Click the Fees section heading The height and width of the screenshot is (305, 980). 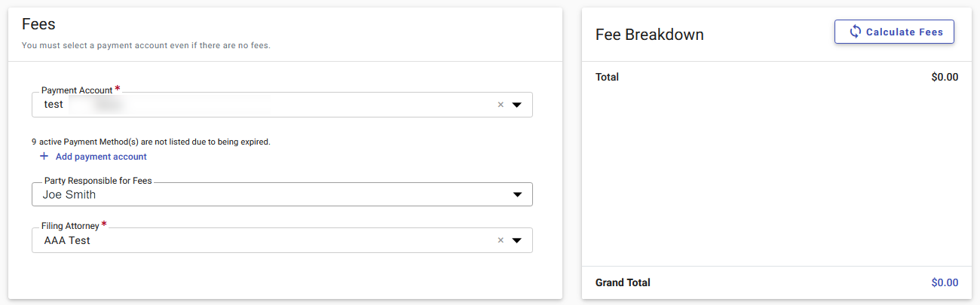click(38, 23)
